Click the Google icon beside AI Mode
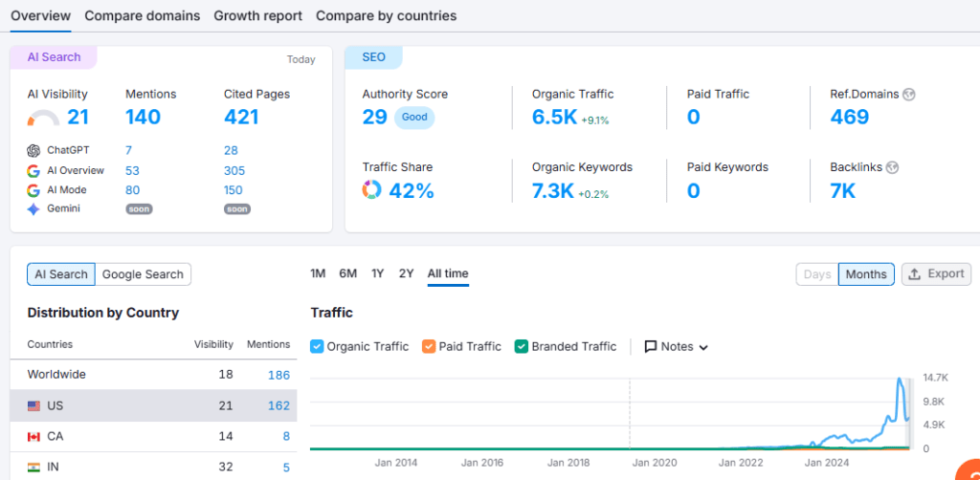980x480 pixels. [x=33, y=189]
